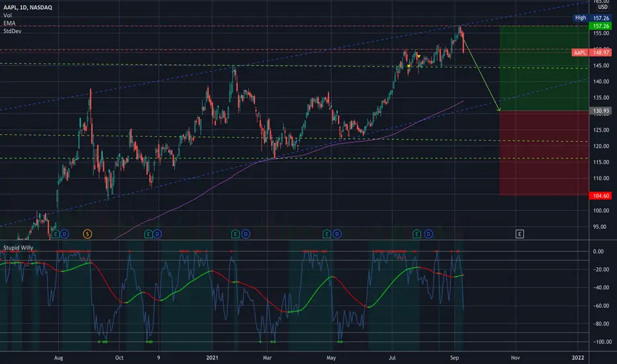
Task: Select the EMA indicator legend
Action: (x=9, y=23)
